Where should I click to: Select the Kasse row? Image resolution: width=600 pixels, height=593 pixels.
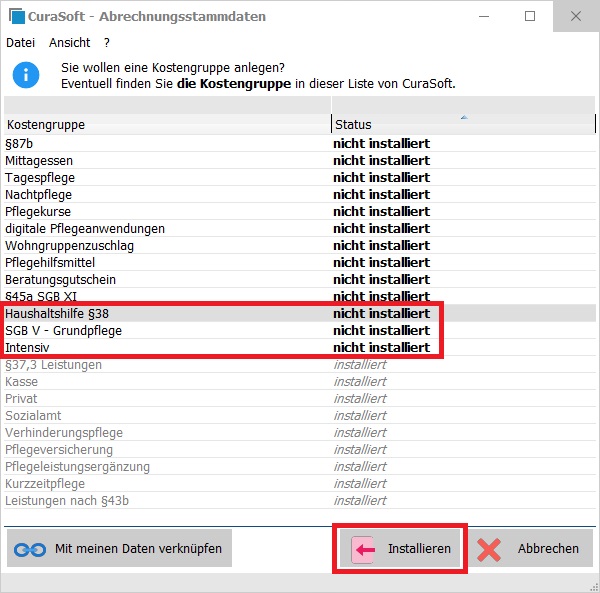coord(300,381)
